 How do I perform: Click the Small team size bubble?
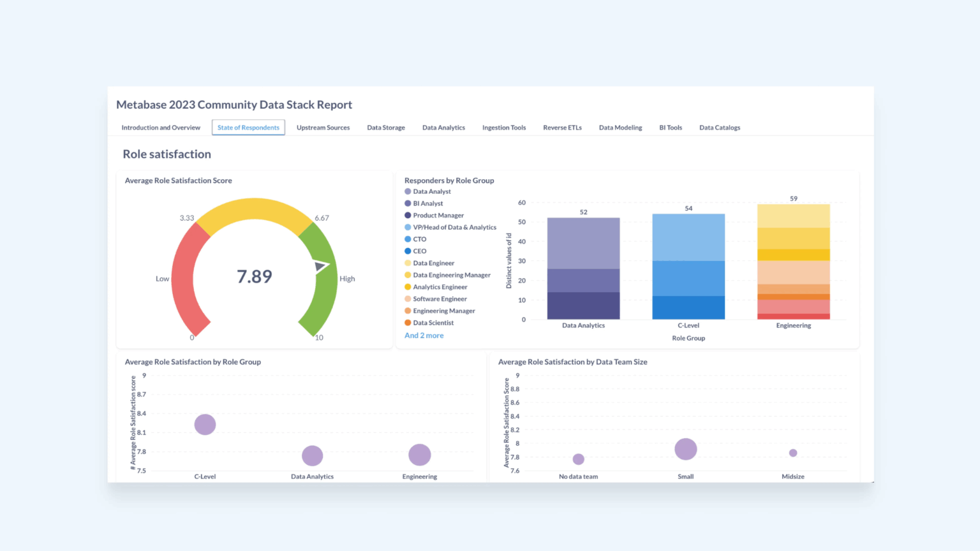click(686, 449)
